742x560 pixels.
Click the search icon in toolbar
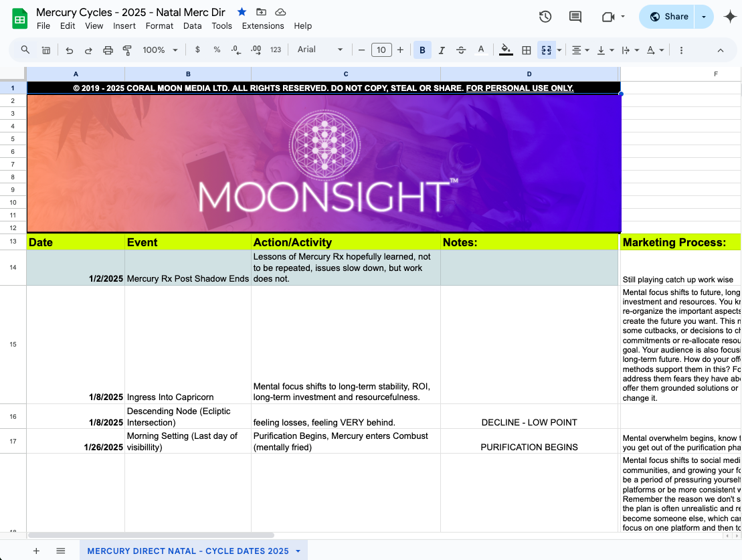(x=25, y=50)
